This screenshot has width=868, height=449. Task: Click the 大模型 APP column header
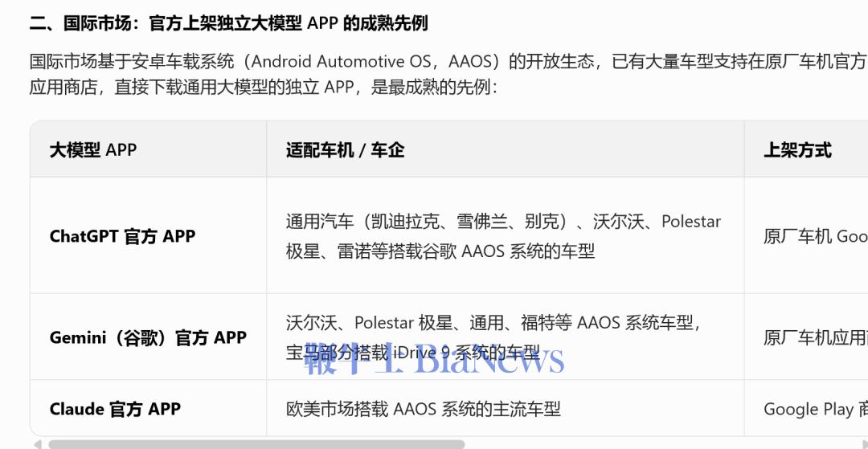93,150
